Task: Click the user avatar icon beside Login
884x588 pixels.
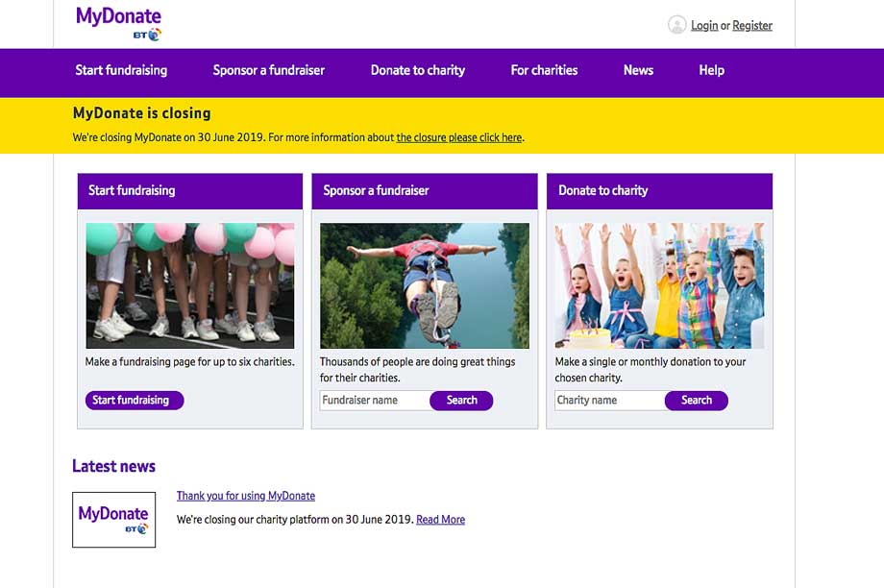Action: [676, 25]
